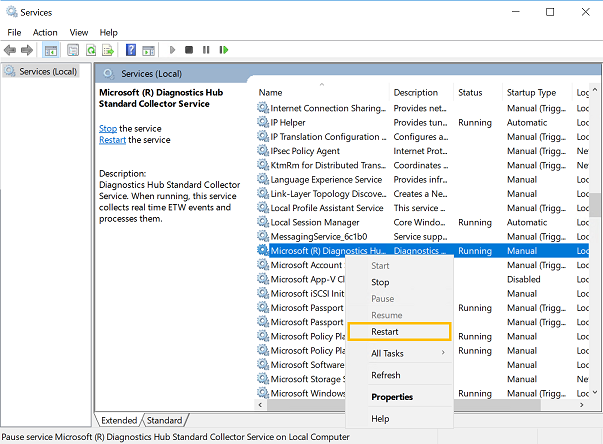Viewport: 603px width, 444px height.
Task: Click the Back arrow in toolbar
Action: tap(11, 50)
